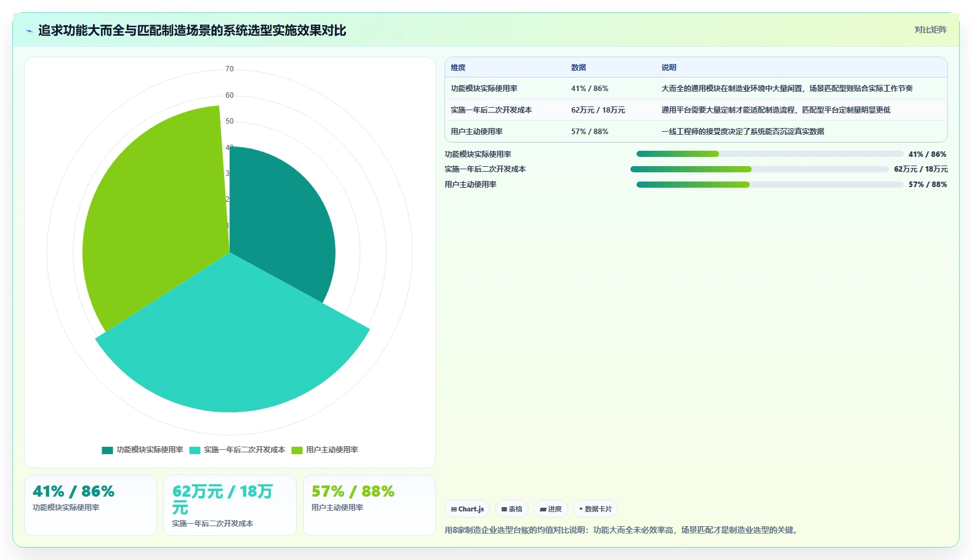The height and width of the screenshot is (560, 972).
Task: Click the Chart.js tag chip
Action: pyautogui.click(x=467, y=509)
